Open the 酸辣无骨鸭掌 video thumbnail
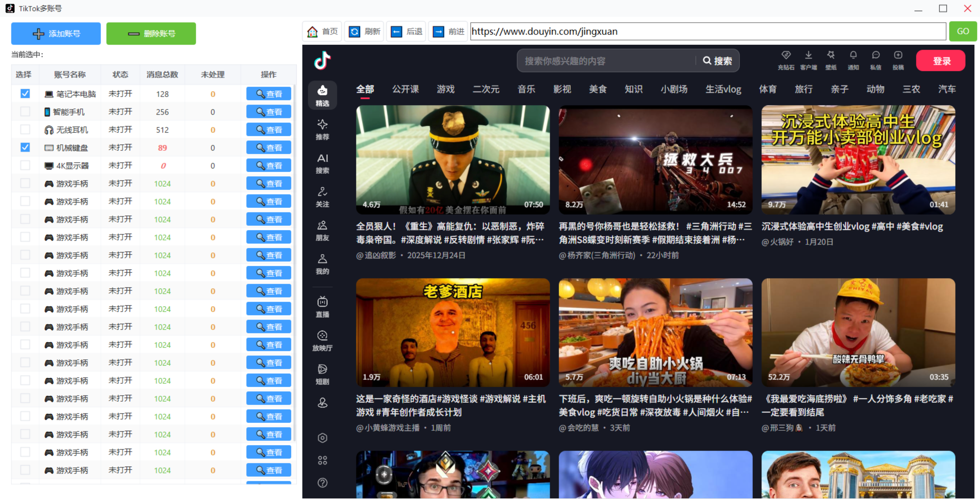 [858, 332]
